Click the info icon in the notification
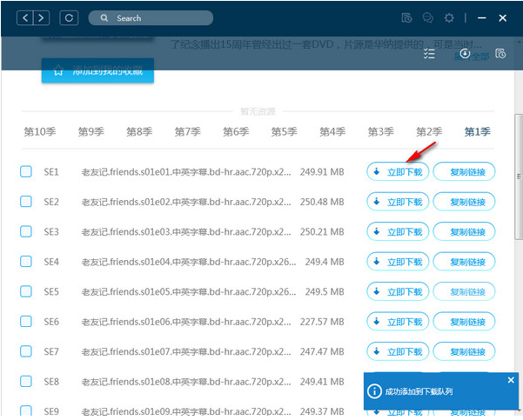 pyautogui.click(x=374, y=391)
